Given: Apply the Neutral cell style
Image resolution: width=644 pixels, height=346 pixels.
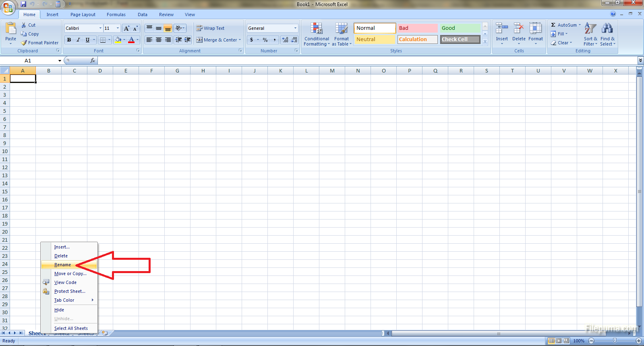Looking at the screenshot, I should coord(375,39).
